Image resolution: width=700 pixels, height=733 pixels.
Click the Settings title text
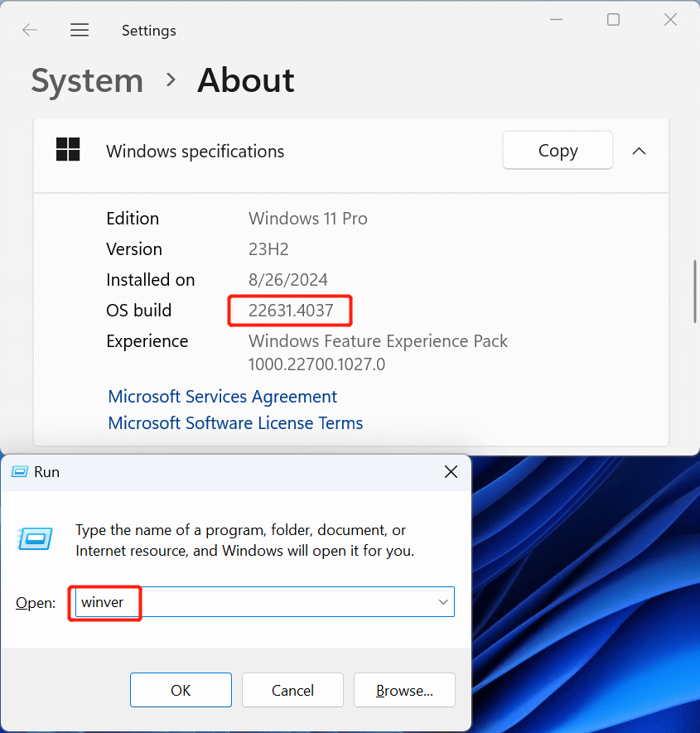148,31
